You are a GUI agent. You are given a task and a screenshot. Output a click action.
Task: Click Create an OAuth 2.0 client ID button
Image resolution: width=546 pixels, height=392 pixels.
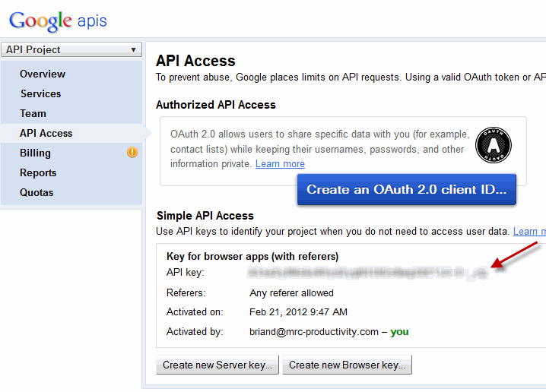(x=406, y=190)
